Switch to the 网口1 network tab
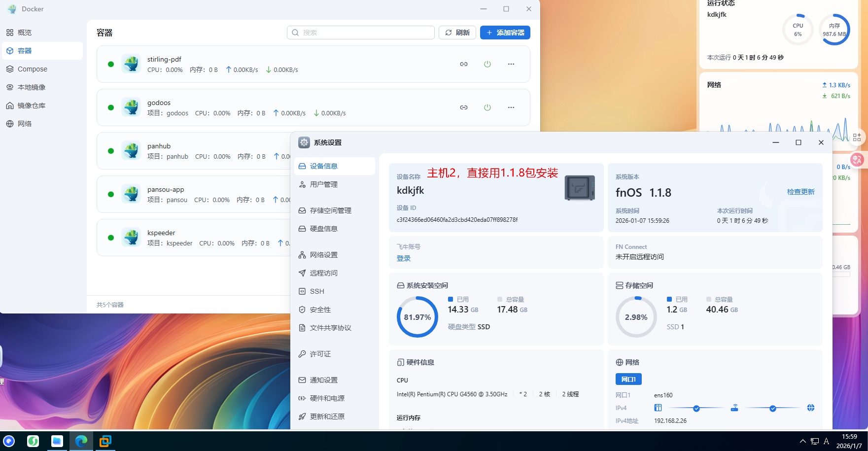868x451 pixels. 628,379
